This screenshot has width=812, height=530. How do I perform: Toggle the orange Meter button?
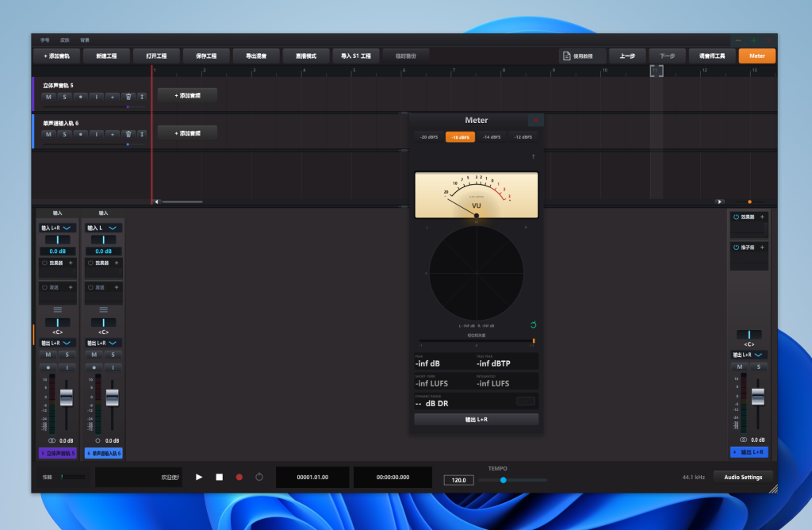click(756, 56)
